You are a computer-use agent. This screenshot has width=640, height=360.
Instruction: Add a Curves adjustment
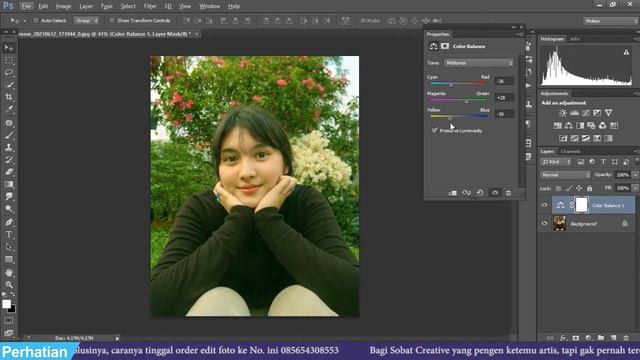pyautogui.click(x=586, y=113)
